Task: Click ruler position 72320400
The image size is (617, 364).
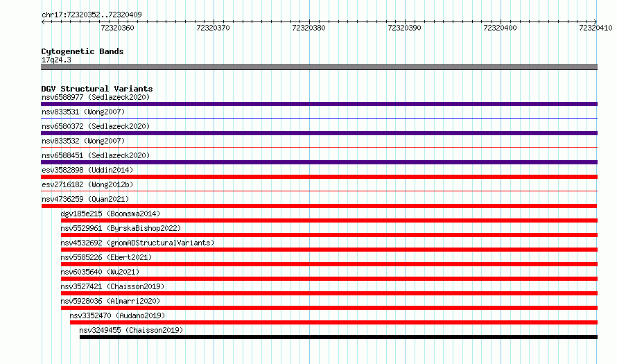Action: [x=500, y=28]
